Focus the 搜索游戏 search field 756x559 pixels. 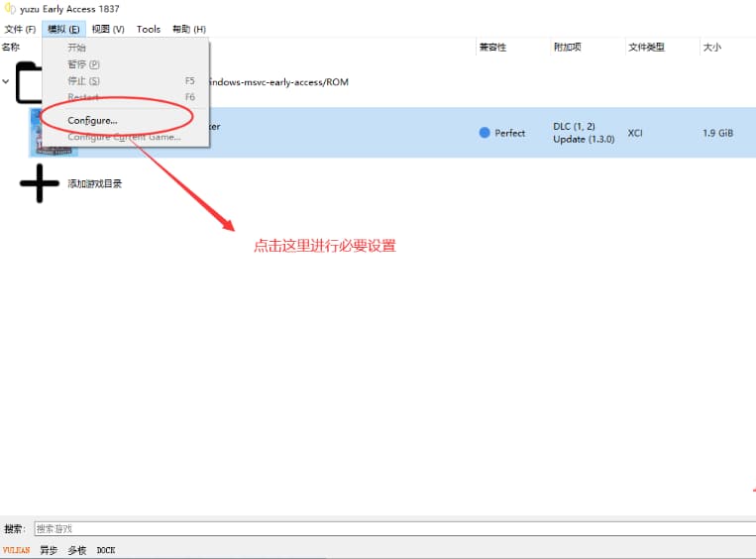[x=395, y=528]
